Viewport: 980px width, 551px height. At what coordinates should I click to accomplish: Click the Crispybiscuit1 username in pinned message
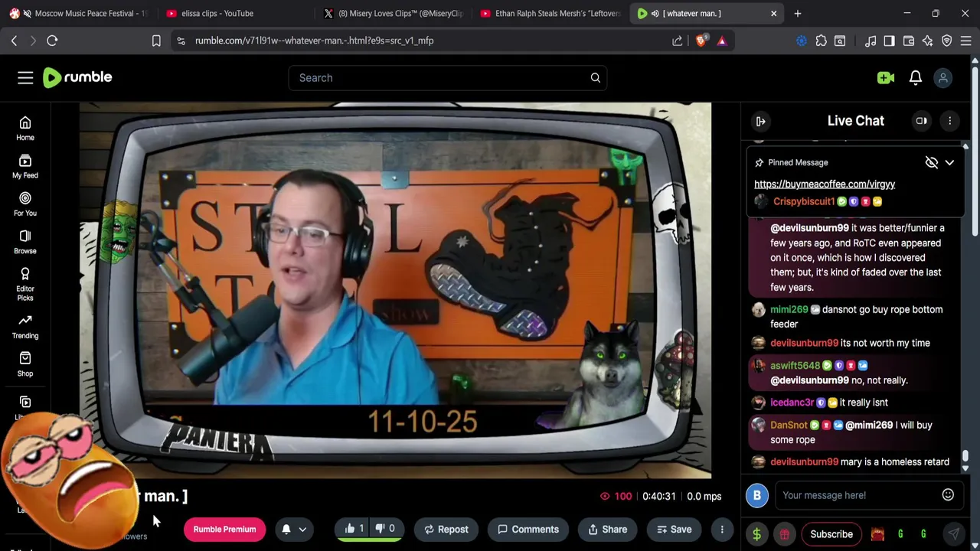tap(804, 201)
